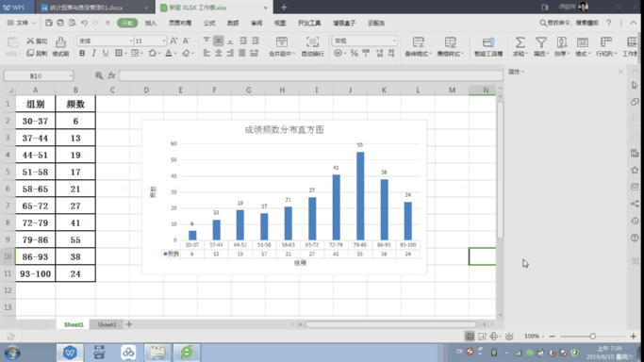Click the eraser clear-format icon
This screenshot has height=362, width=644.
186,54
